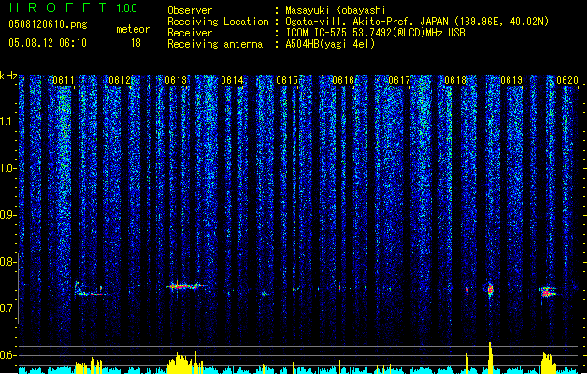Click the date stamp 05.08.12 06:10
Screen dimensions: 588x374
point(48,43)
